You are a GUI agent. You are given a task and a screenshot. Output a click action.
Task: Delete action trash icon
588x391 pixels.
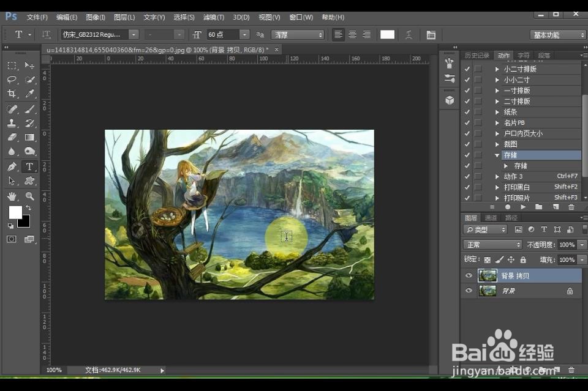point(571,207)
